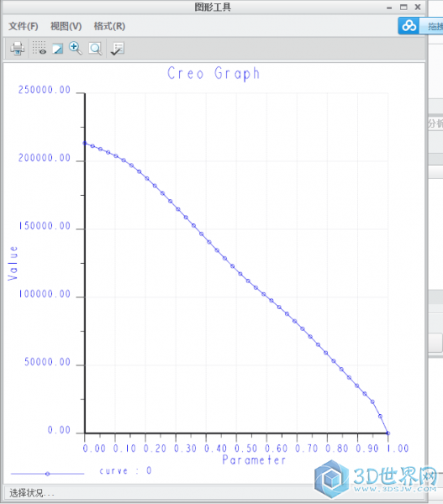Viewport: 443px width, 504px height.
Task: Toggle grid visibility with the dotted eye icon
Action: pyautogui.click(x=39, y=48)
